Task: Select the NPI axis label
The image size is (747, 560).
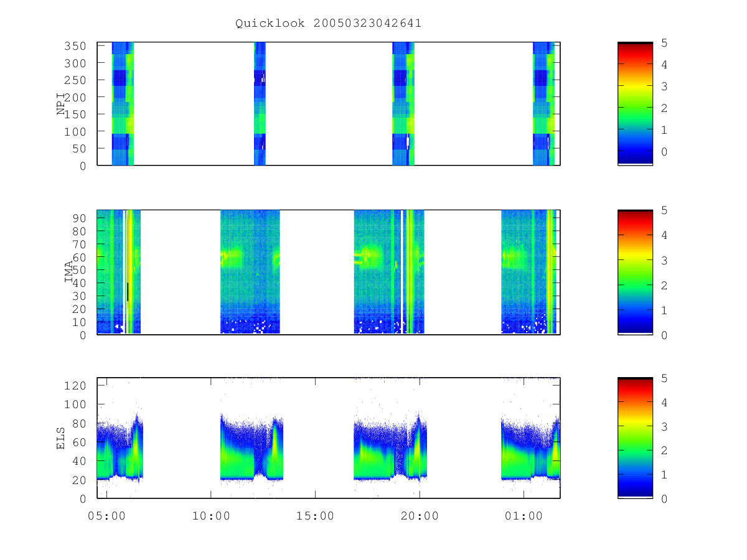Action: point(62,103)
